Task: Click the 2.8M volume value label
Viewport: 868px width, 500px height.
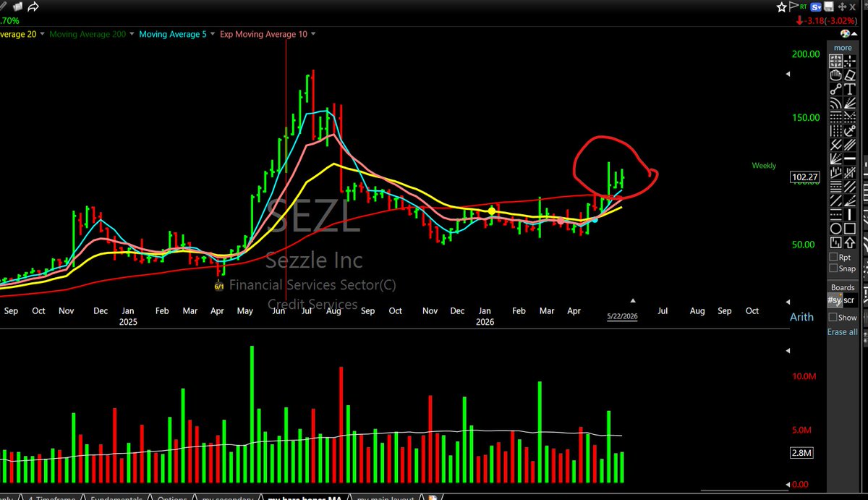Action: (x=804, y=453)
